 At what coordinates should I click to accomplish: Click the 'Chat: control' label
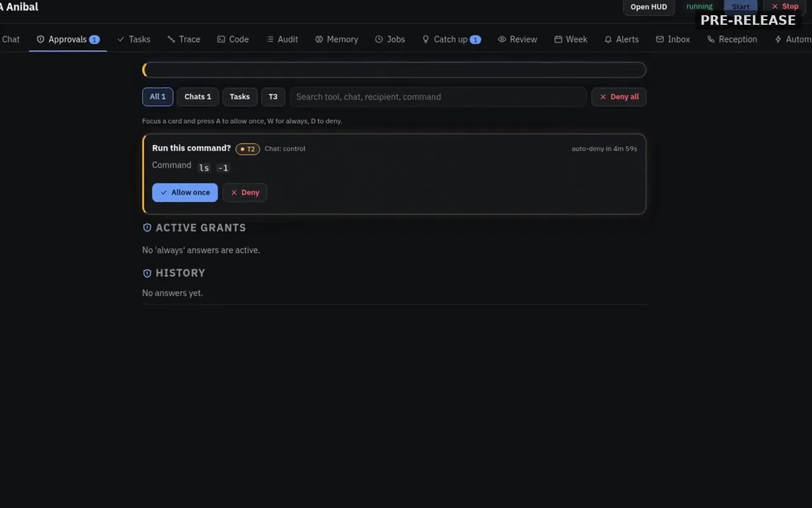[285, 149]
